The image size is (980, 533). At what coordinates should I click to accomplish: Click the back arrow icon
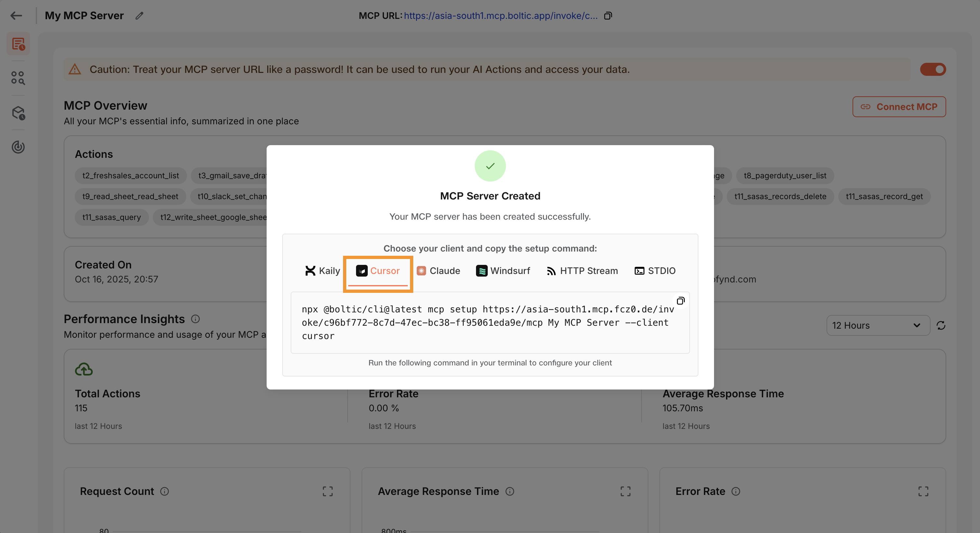(x=16, y=16)
